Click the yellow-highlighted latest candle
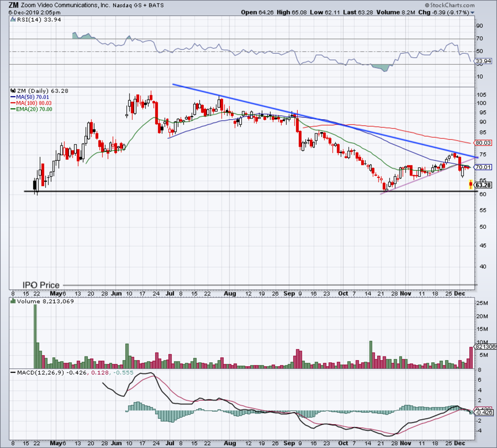 pos(471,185)
